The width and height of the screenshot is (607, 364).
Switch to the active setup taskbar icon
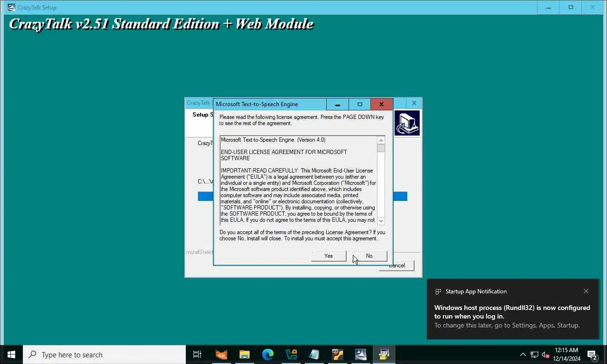384,355
